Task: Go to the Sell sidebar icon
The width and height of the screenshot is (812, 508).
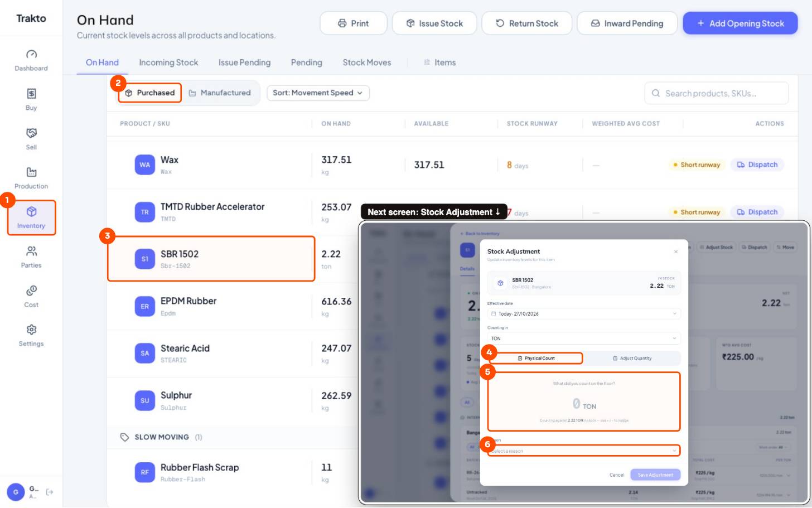Action: pos(31,133)
